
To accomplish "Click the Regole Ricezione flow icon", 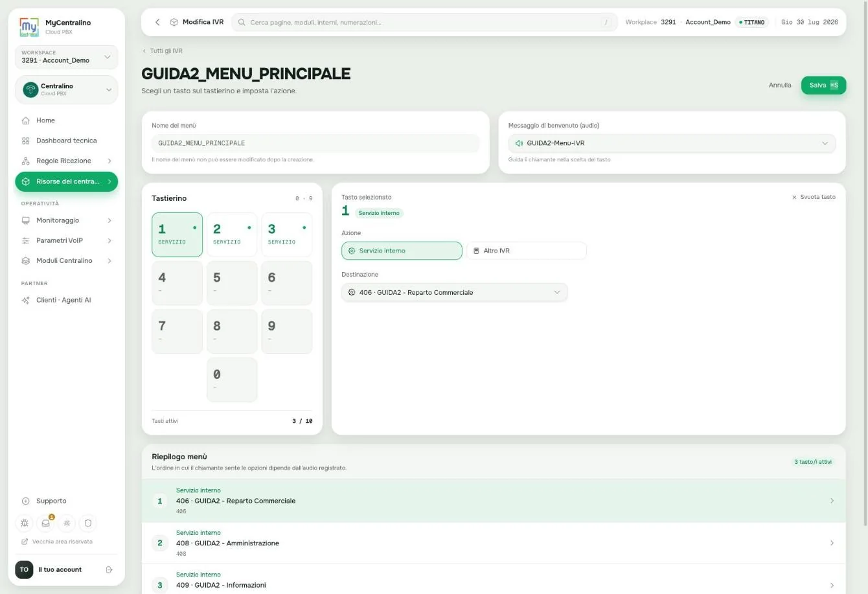I will tap(26, 161).
